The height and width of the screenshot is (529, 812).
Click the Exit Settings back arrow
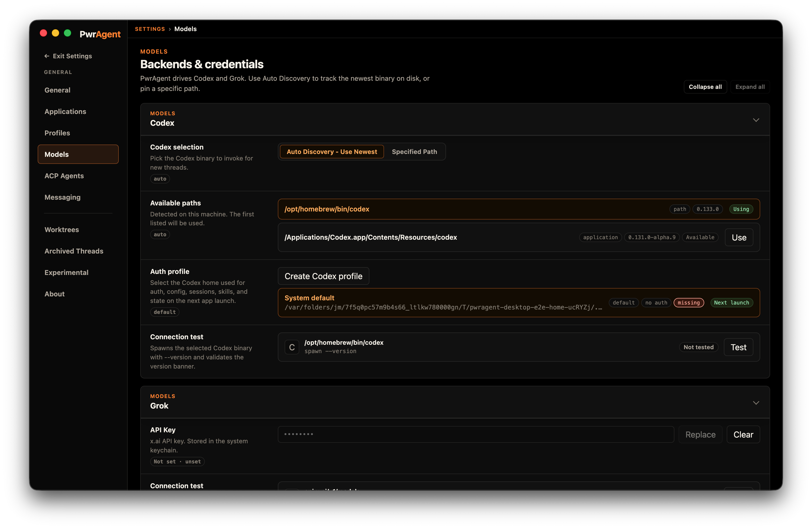[x=47, y=56]
